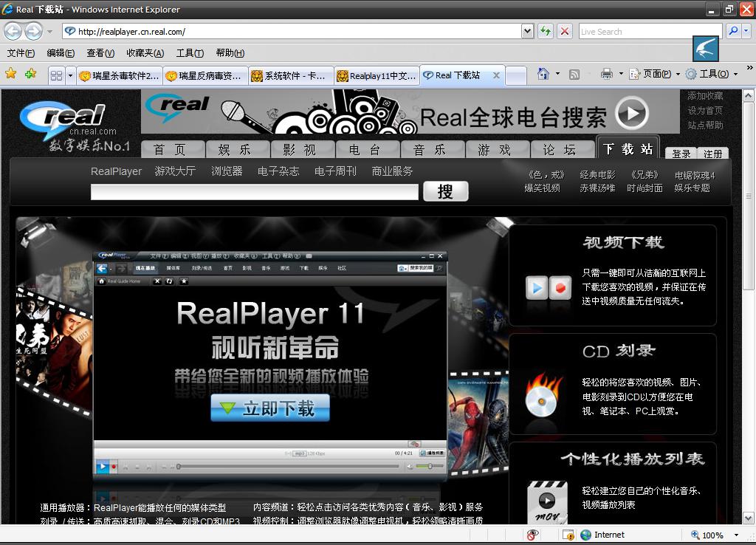Click the Print icon
The width and height of the screenshot is (756, 545).
(x=607, y=74)
